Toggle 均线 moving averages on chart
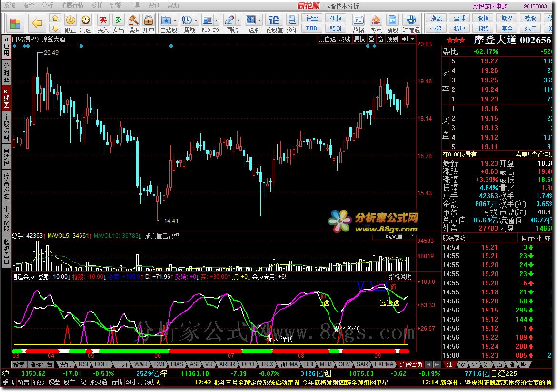The width and height of the screenshot is (558, 392). pyautogui.click(x=345, y=39)
